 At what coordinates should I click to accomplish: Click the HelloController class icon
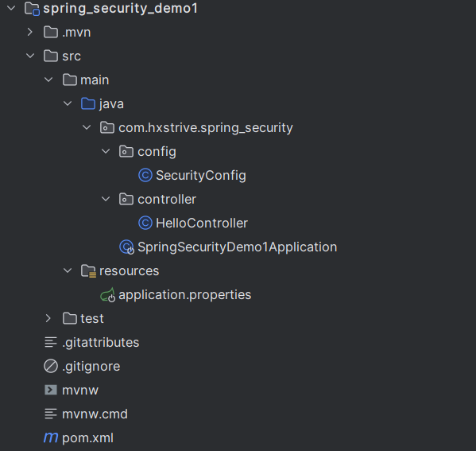(145, 223)
